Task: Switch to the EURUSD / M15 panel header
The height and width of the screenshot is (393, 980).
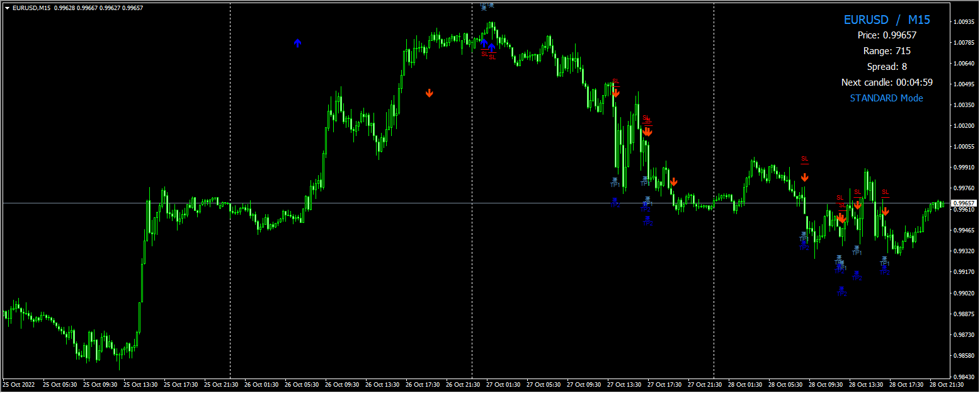Action: (887, 20)
